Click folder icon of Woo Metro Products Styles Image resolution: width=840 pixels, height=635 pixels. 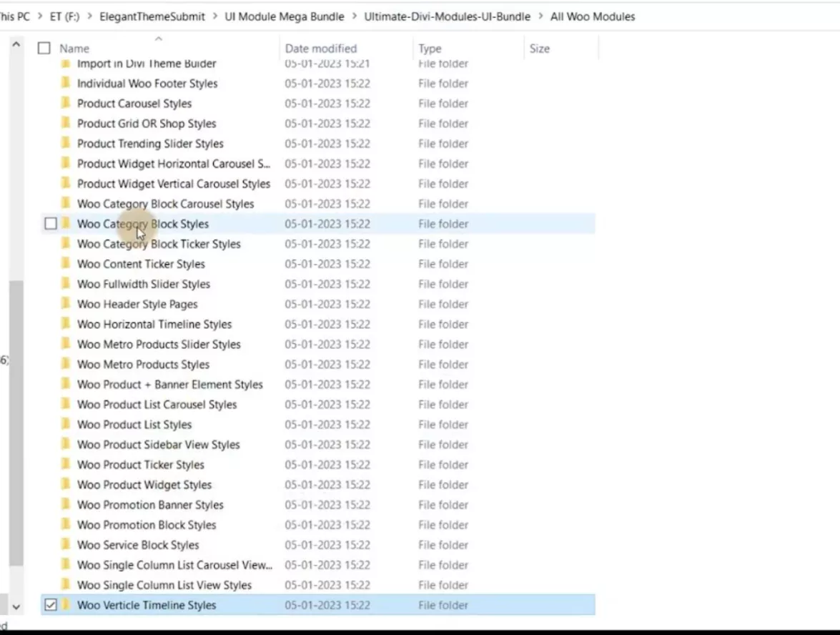(x=66, y=365)
